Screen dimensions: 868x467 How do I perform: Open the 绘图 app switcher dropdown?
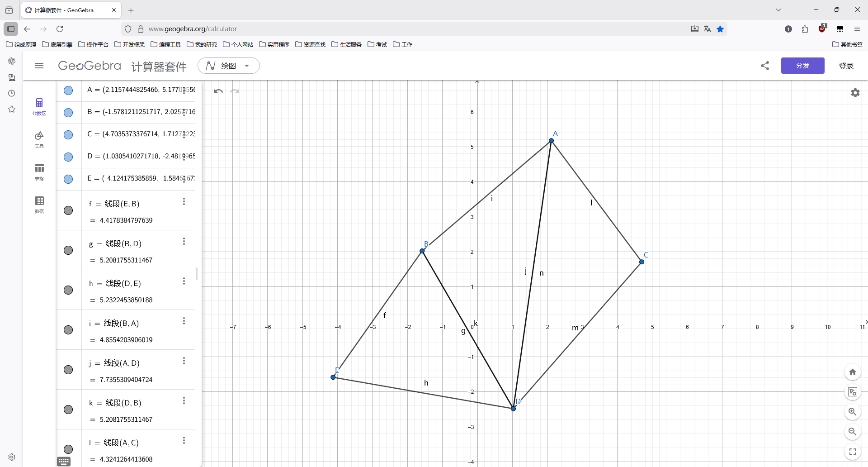pyautogui.click(x=229, y=66)
